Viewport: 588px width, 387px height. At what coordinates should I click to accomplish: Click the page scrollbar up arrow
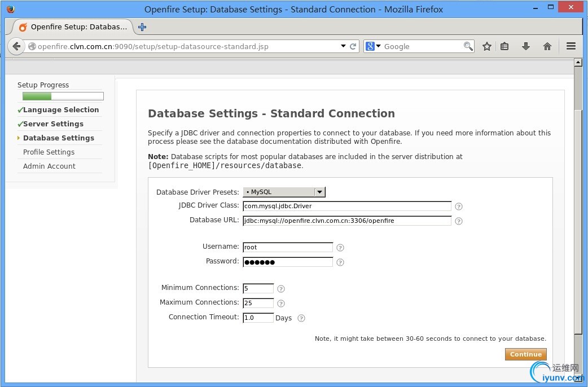coord(578,63)
